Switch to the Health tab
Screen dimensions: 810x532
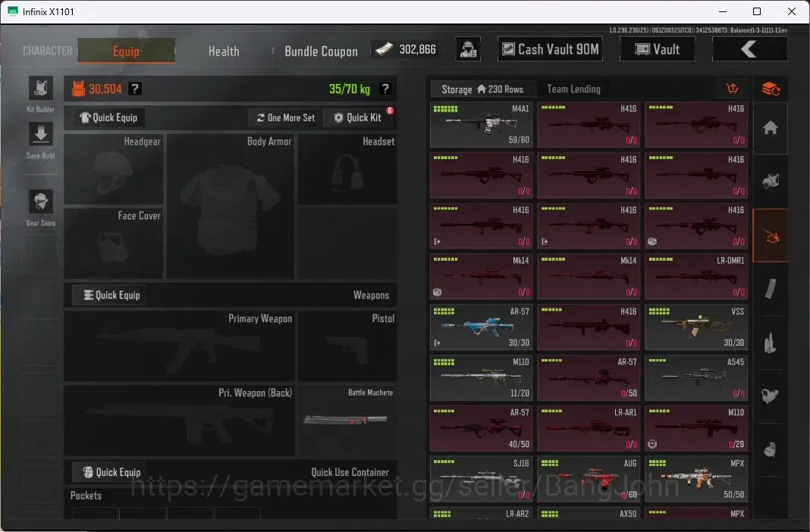tap(224, 51)
